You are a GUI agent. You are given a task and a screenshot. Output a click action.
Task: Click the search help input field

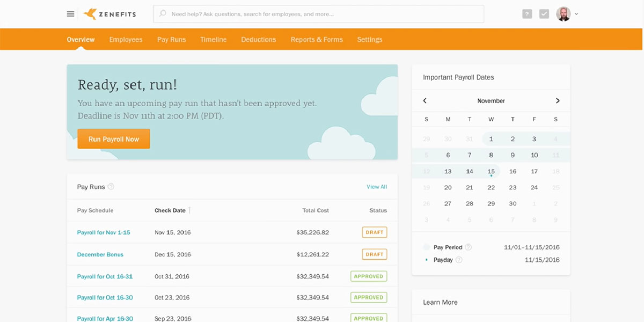pyautogui.click(x=322, y=14)
